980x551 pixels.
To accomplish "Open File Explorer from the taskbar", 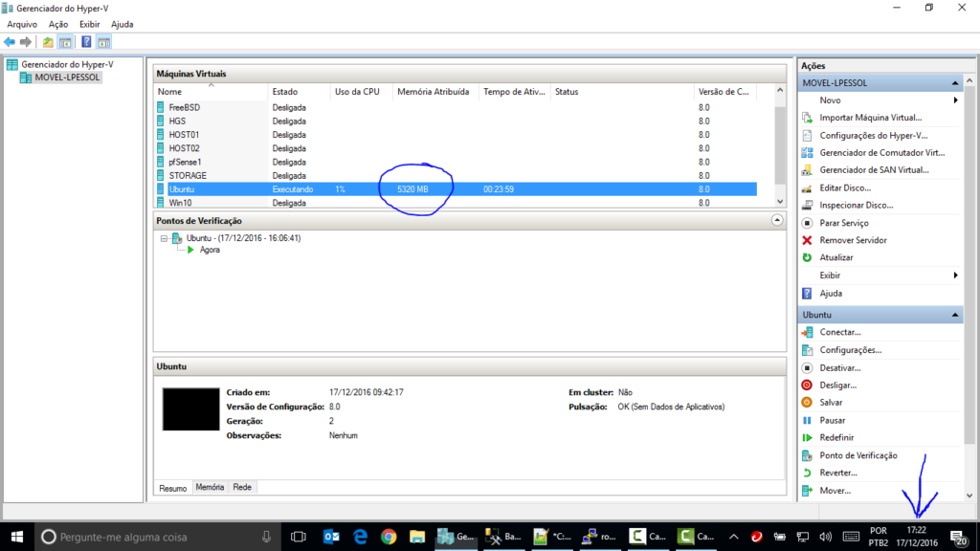I will (x=417, y=537).
